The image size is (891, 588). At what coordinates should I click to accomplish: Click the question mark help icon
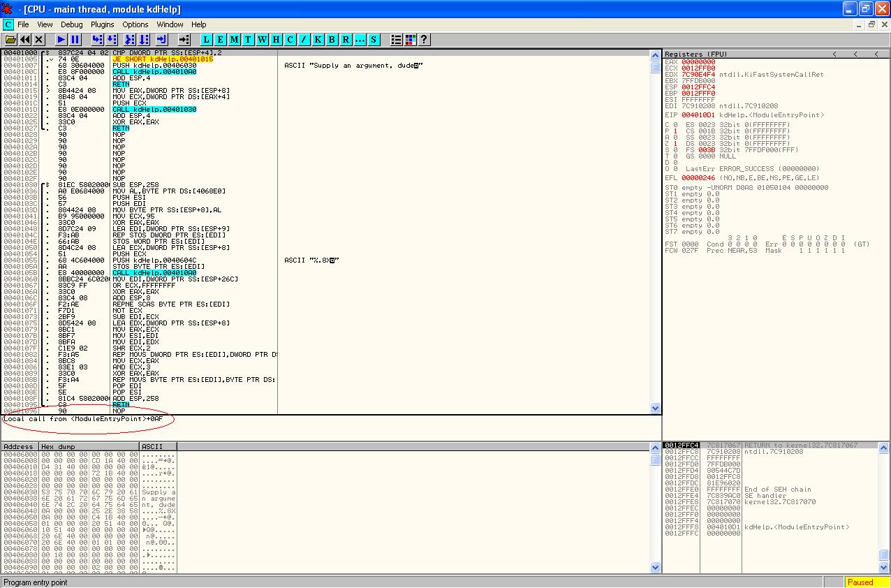point(424,40)
